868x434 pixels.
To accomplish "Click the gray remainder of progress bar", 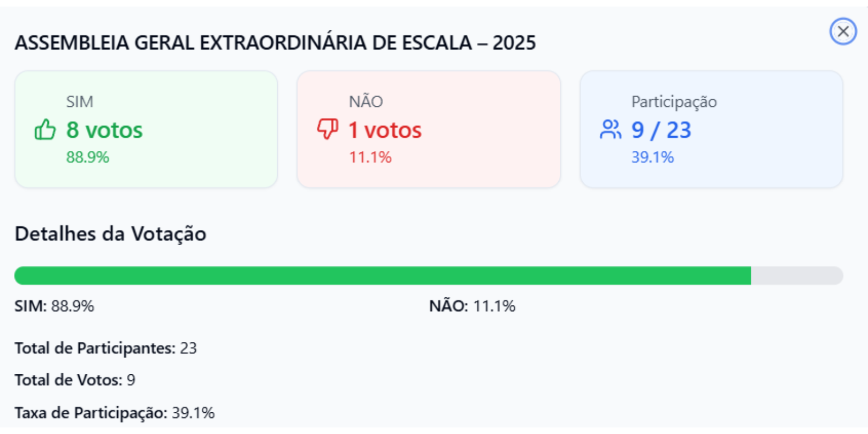I will pos(796,276).
